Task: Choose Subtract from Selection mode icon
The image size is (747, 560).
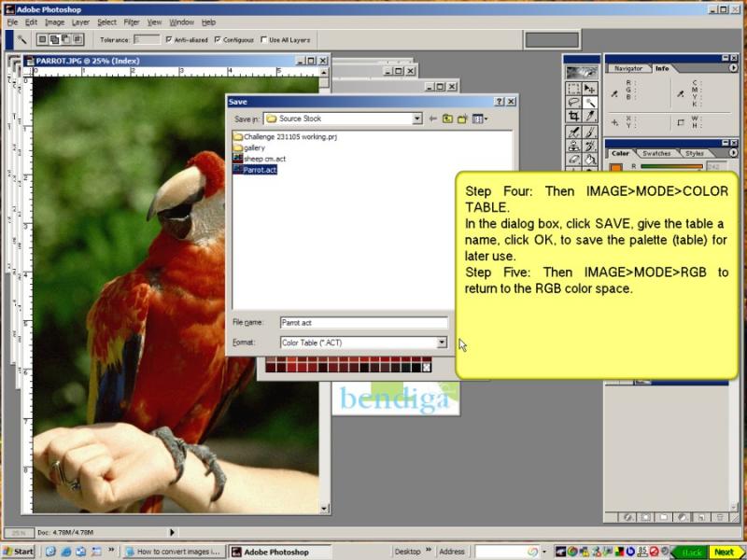Action: coord(65,39)
